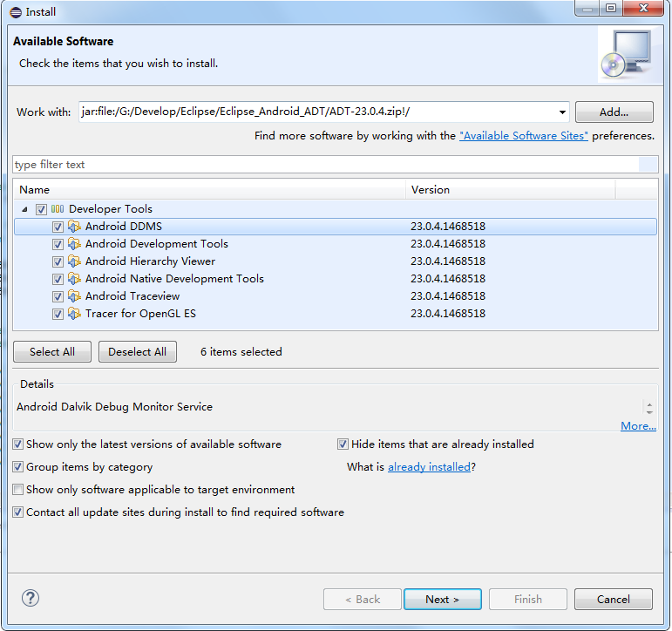Close the Install dialog window
Screen dimensions: 672x631
click(643, 8)
